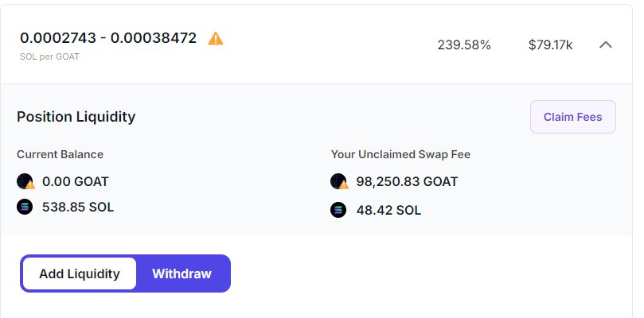The height and width of the screenshot is (318, 644).
Task: Click the 98,250.83 GOAT unclaimed fee amount
Action: tap(407, 181)
